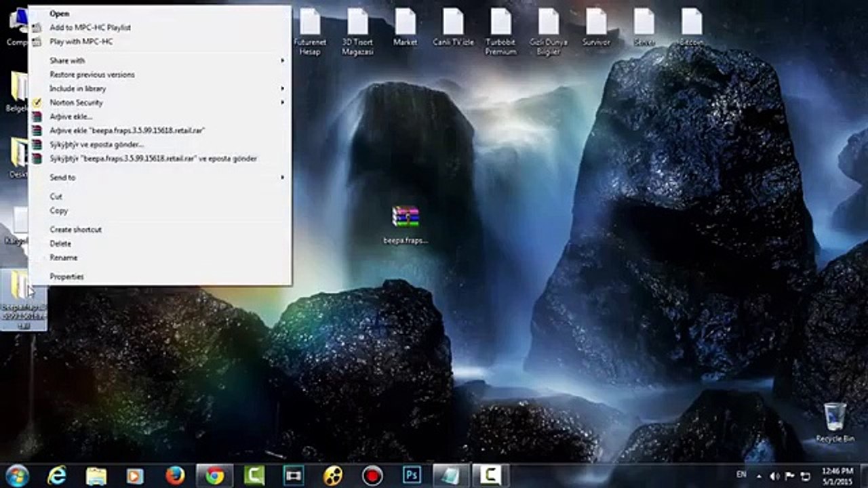
Task: Open the yellow film reel taskbar app
Action: 333,476
